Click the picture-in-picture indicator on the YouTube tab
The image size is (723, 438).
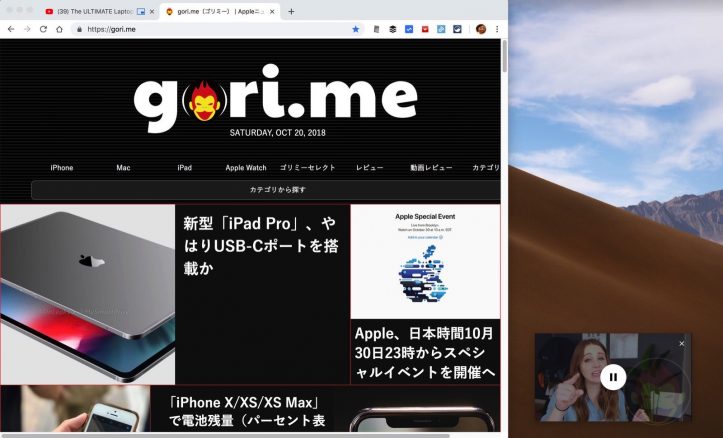141,12
